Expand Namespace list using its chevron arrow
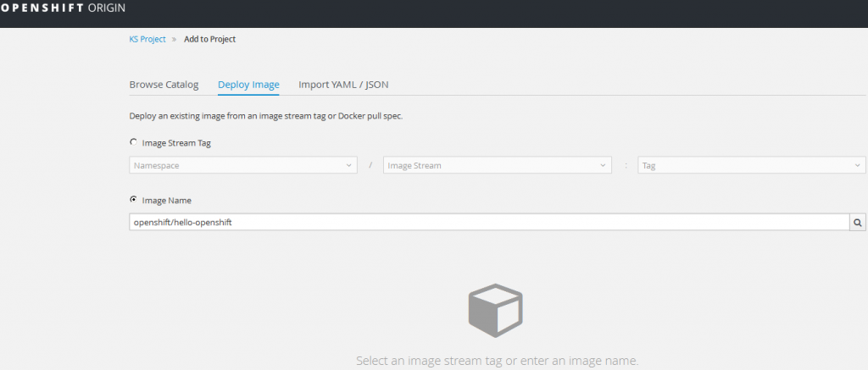868x370 pixels. click(x=348, y=165)
